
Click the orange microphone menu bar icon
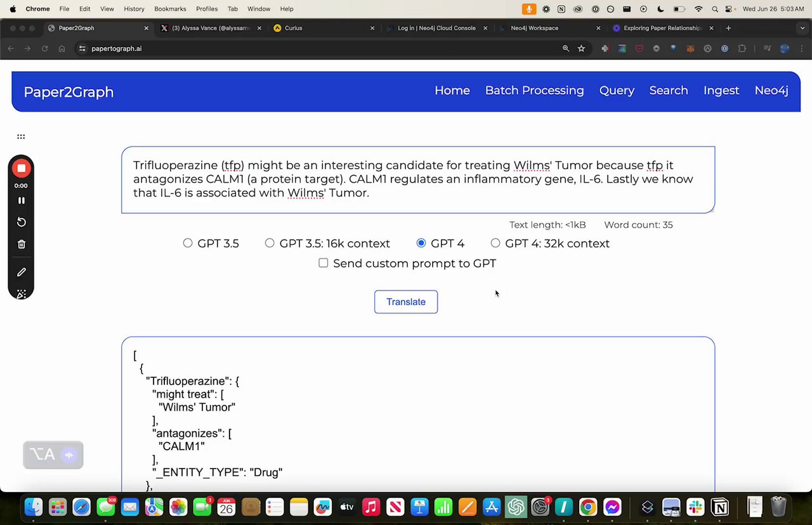tap(528, 9)
